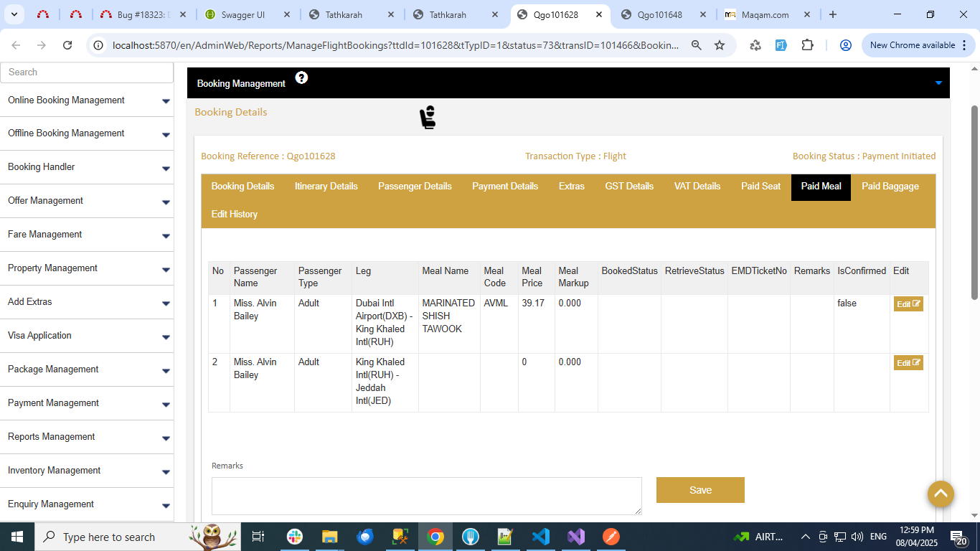The width and height of the screenshot is (980, 551).
Task: Open the Chrome extensions puzzle icon
Action: [x=807, y=45]
